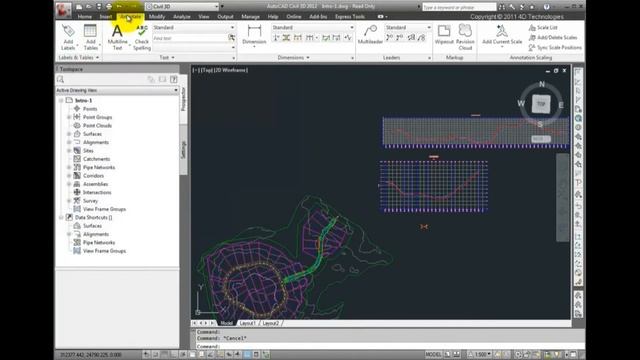This screenshot has height=360, width=640.
Task: Switch to the Layout1 tab
Action: tap(248, 323)
